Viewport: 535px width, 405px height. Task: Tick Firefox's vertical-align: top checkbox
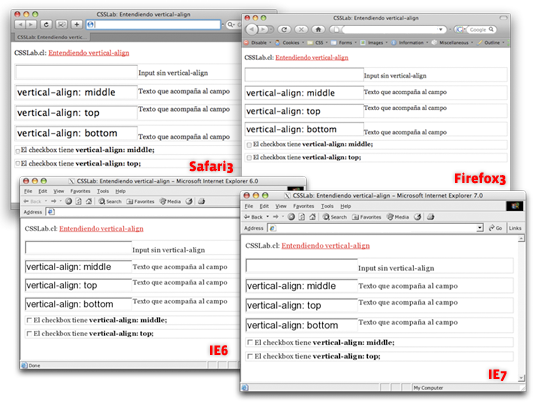click(x=249, y=158)
